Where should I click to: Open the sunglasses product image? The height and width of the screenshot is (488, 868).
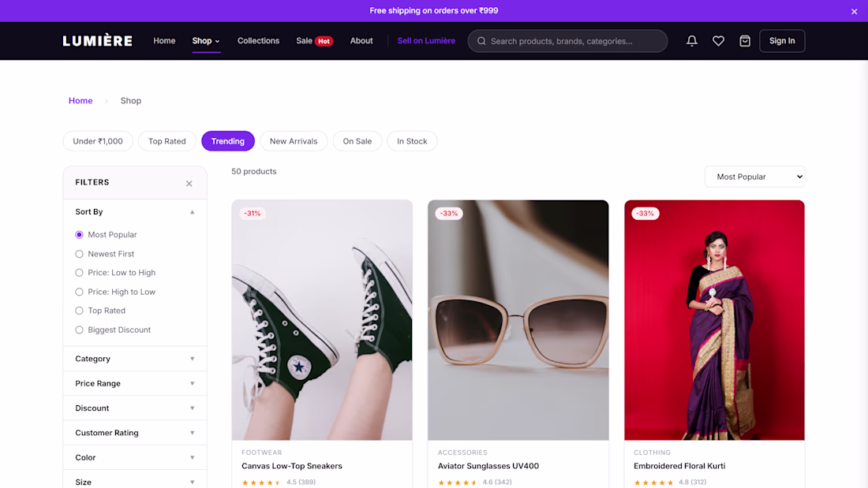(x=518, y=320)
